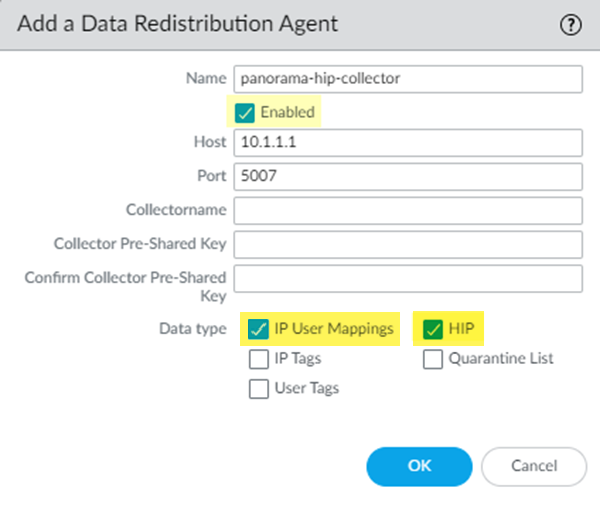Check the Quarantine List checkbox

point(433,358)
